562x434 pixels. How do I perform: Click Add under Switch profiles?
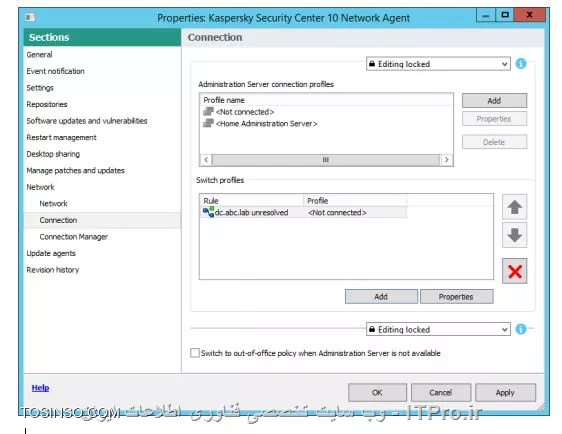pos(381,296)
